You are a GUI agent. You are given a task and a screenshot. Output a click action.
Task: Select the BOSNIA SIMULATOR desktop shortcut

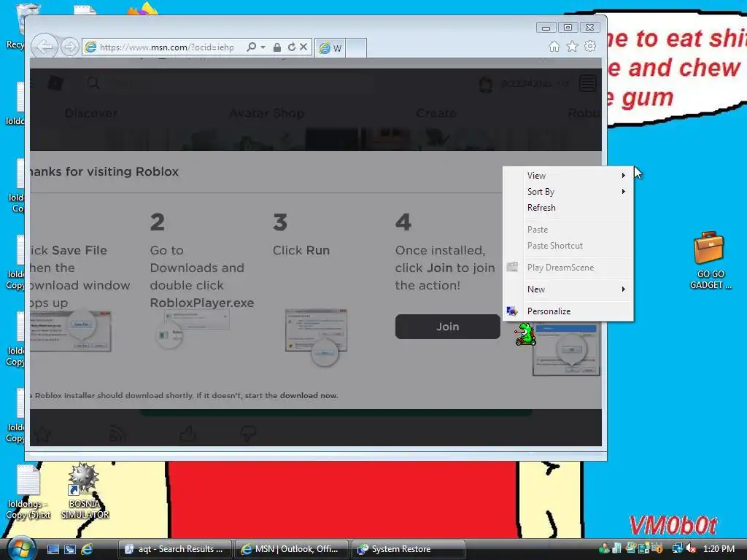pos(85,491)
